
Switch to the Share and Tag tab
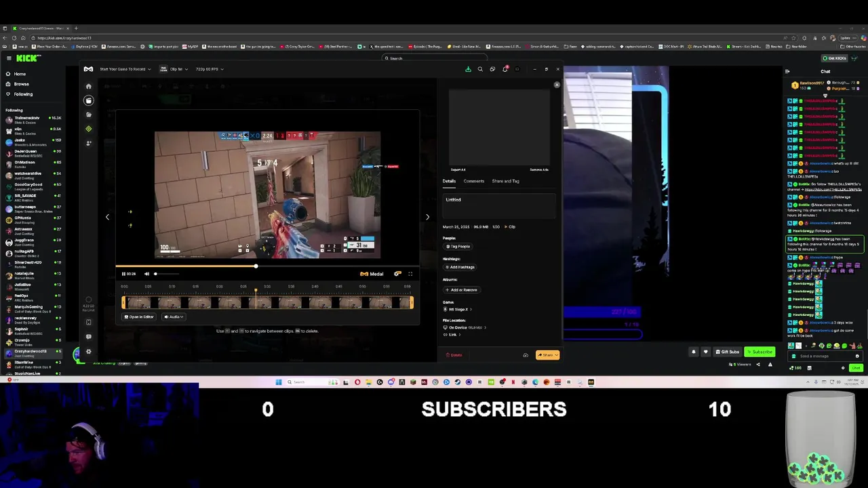coord(505,181)
